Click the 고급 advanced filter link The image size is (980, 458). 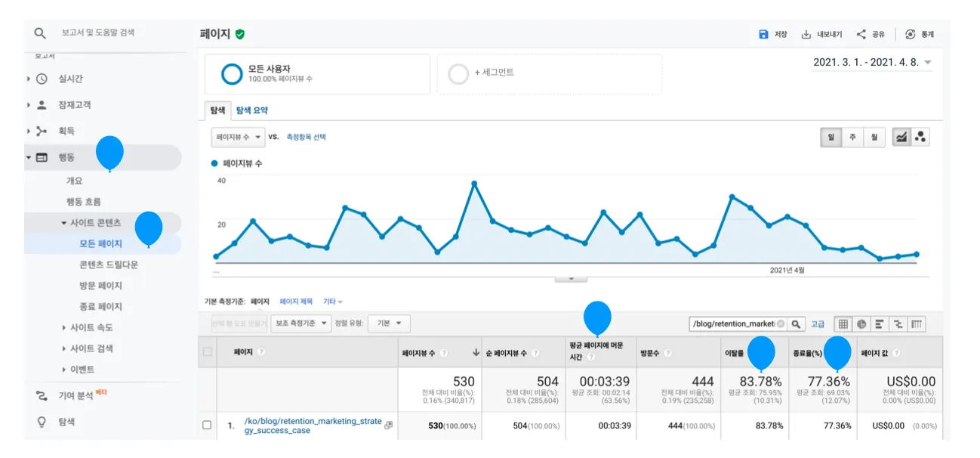click(x=818, y=323)
